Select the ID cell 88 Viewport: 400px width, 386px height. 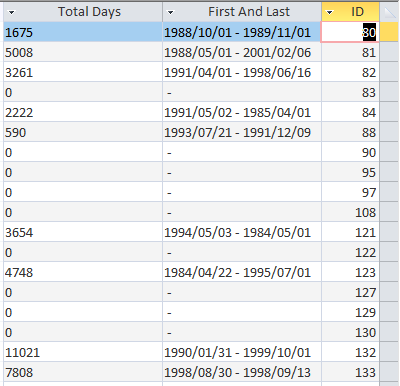pyautogui.click(x=350, y=132)
